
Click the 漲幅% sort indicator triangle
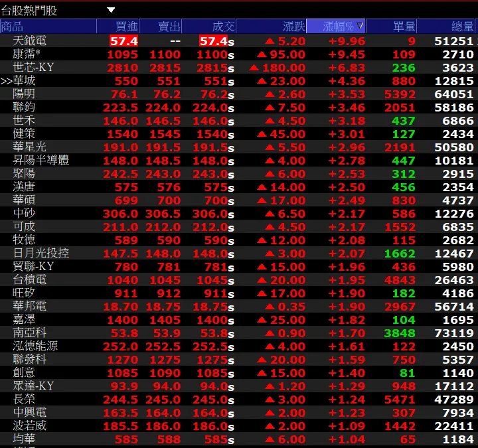[360, 26]
